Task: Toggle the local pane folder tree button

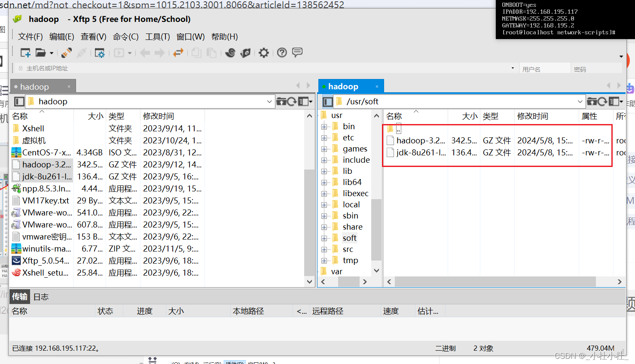Action: pyautogui.click(x=19, y=102)
